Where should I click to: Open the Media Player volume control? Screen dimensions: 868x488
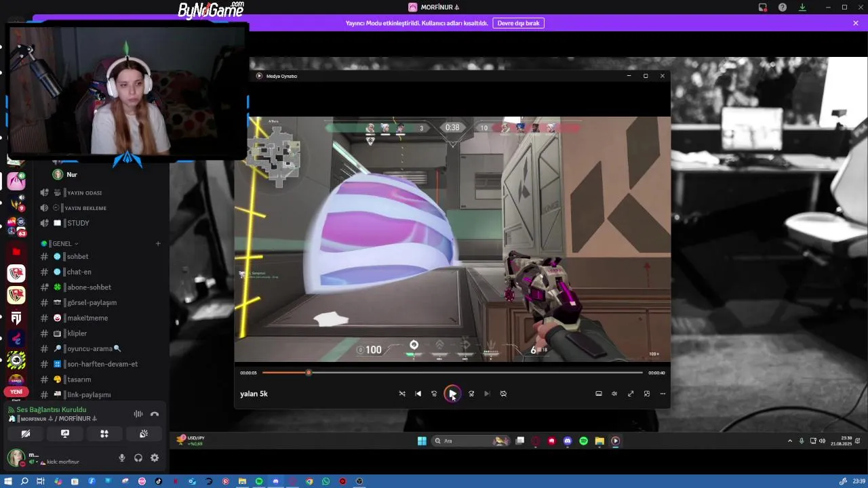(614, 394)
